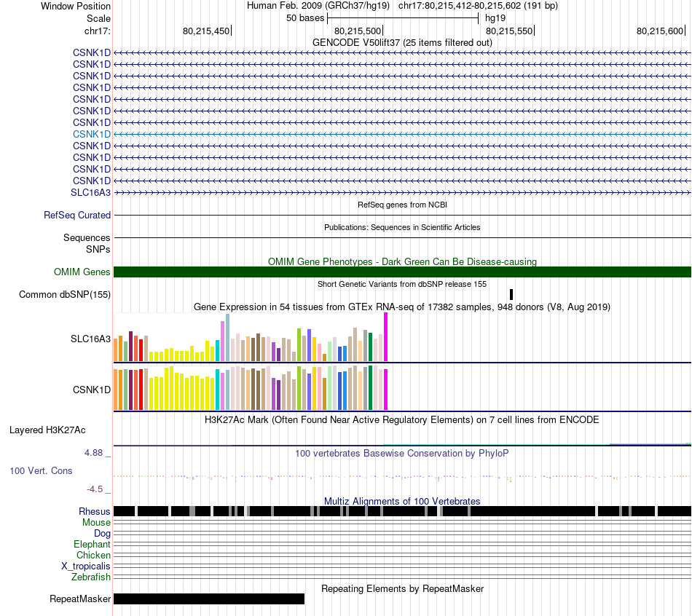Click the 80,215,550 ruler coordinate
Viewport: 692px width, 616px height.
pyautogui.click(x=509, y=31)
